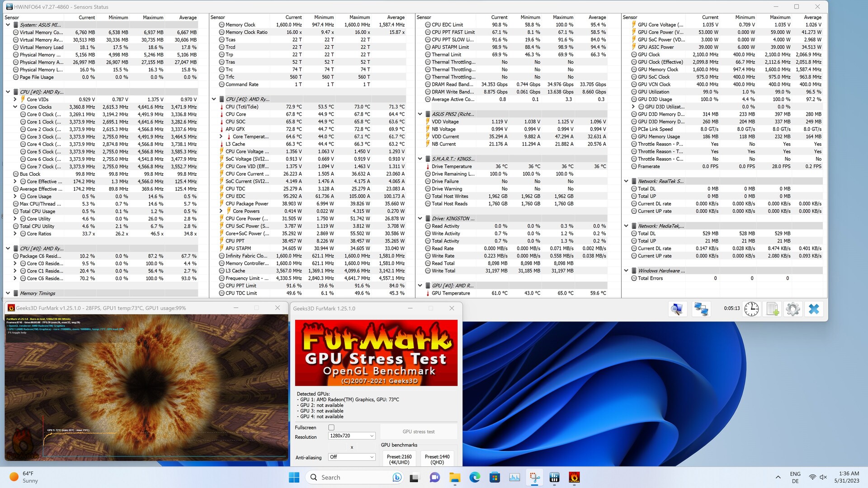Click the remote sensor monitoring computers icon

click(x=701, y=309)
